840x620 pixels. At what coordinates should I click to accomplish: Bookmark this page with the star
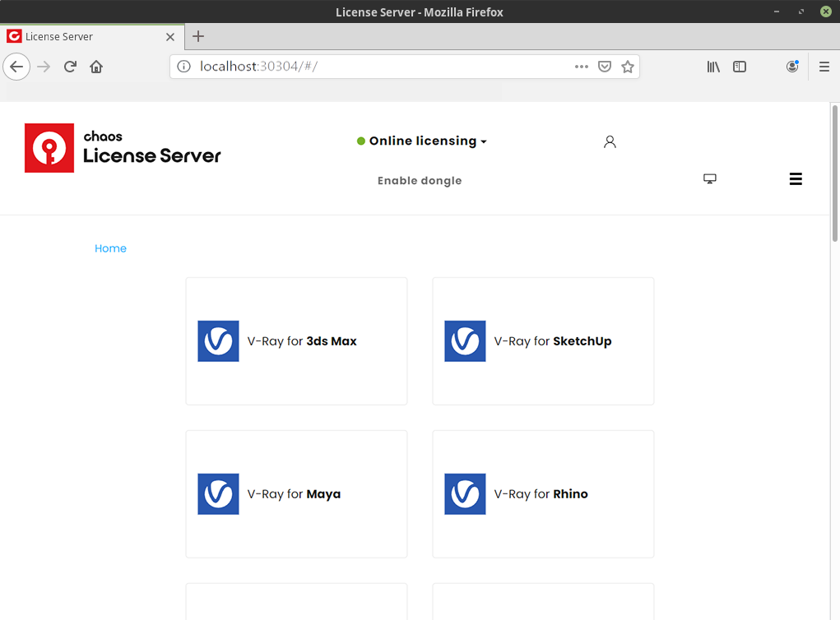(x=627, y=67)
